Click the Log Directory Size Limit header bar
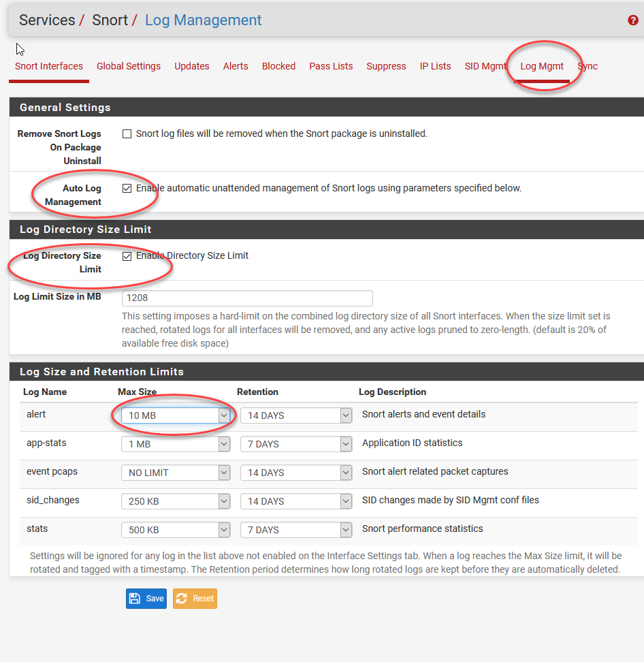The image size is (644, 662). pyautogui.click(x=327, y=230)
